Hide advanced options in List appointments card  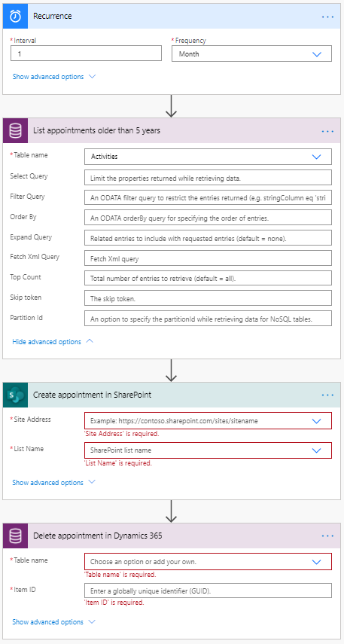53,342
